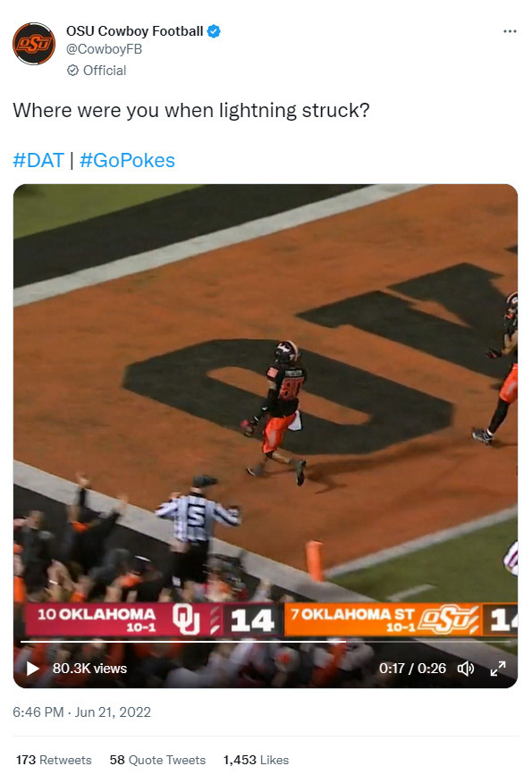The image size is (532, 783).
Task: View the 58 Quote Tweets list
Action: coord(158,760)
